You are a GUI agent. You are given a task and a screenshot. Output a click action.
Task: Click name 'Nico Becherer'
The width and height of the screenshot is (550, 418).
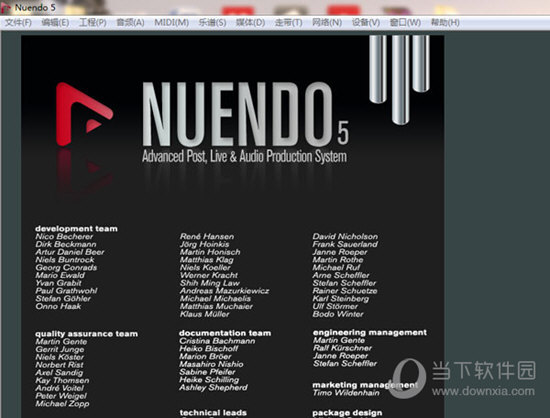click(x=64, y=237)
